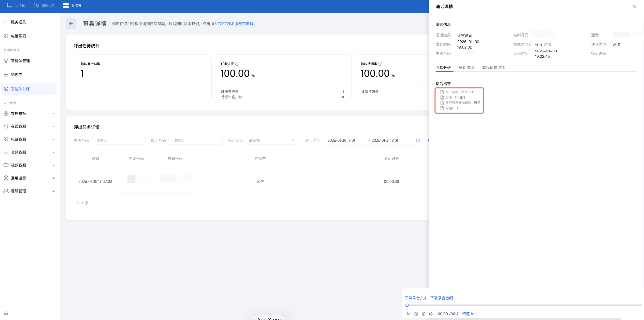Click the back arrow beside 查看详情
The height and width of the screenshot is (320, 644).
pyautogui.click(x=71, y=24)
